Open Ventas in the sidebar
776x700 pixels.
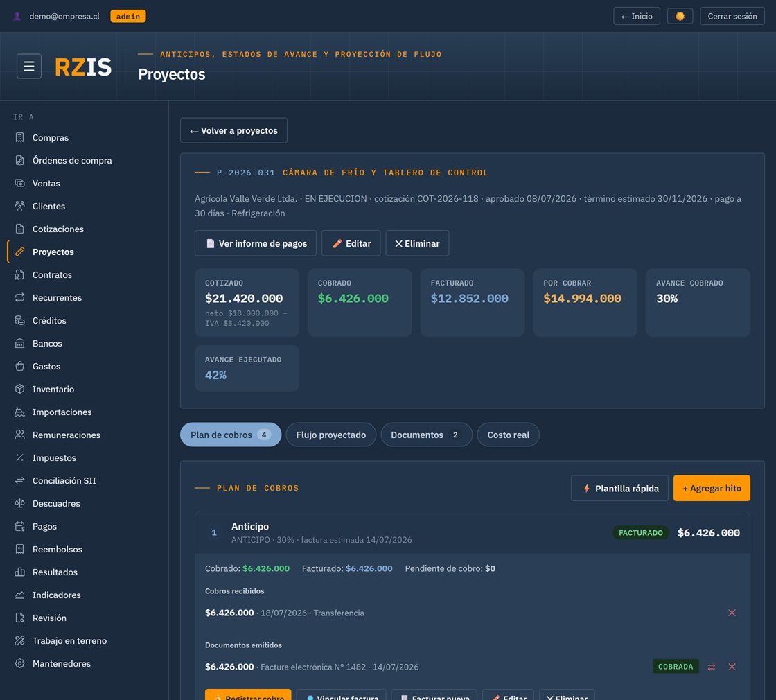[x=46, y=183]
